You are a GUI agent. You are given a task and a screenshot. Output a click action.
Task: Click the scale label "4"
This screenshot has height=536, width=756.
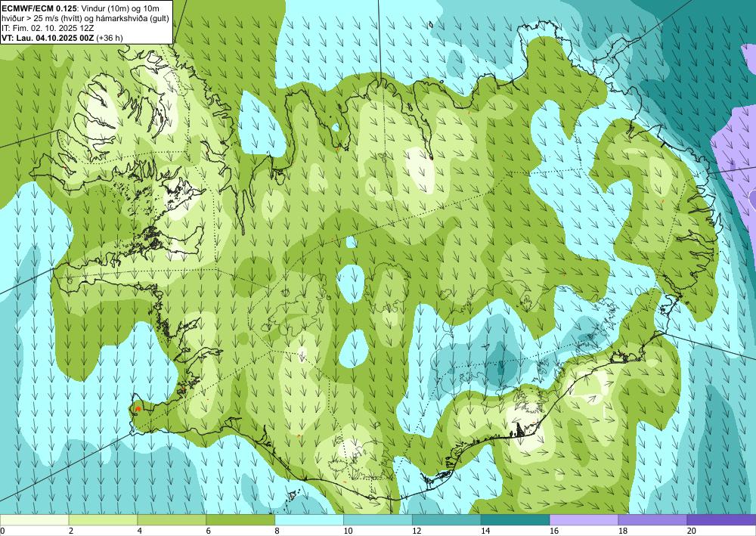coord(139,531)
